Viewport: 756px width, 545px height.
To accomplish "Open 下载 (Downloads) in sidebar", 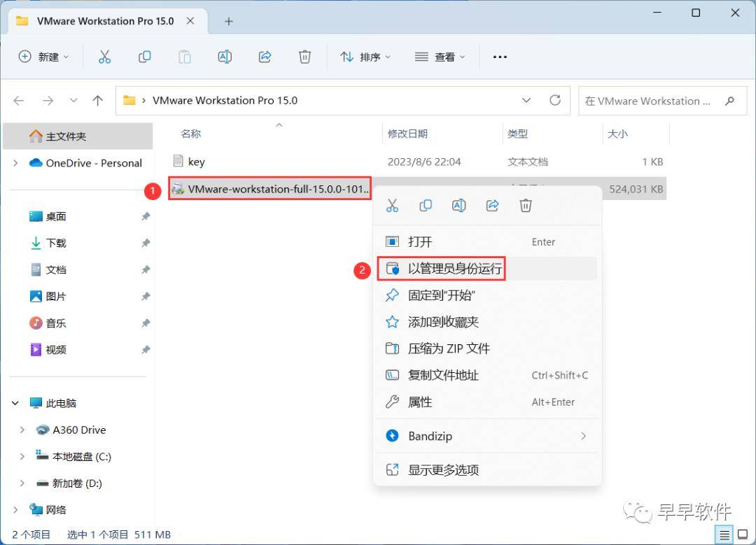I will (x=55, y=243).
